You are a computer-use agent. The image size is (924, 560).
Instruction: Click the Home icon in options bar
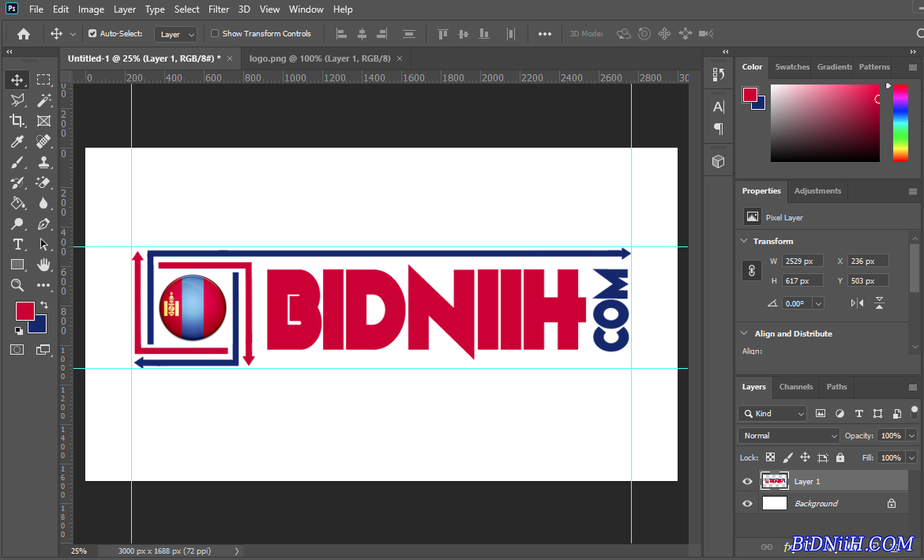24,34
